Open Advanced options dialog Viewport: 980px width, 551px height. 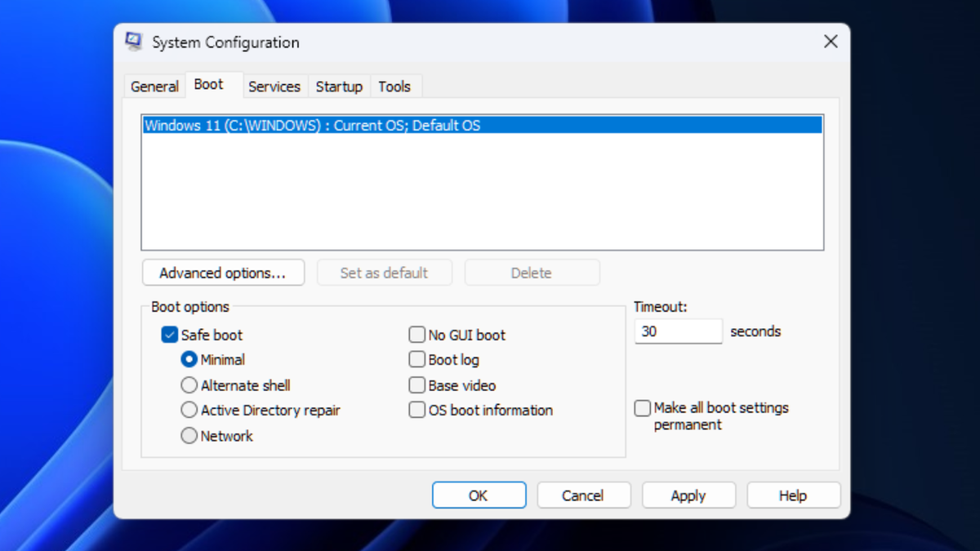pyautogui.click(x=223, y=273)
